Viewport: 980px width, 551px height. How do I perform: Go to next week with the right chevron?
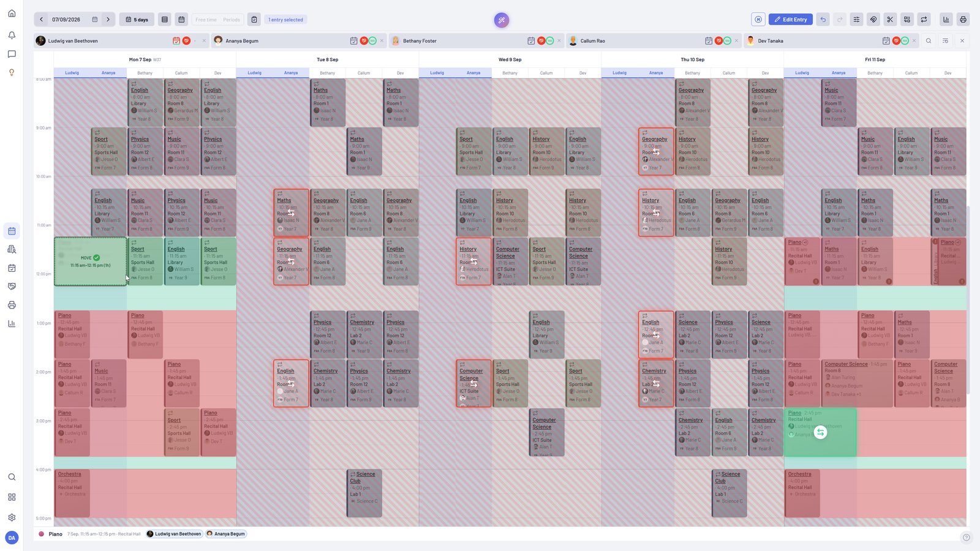click(x=108, y=20)
